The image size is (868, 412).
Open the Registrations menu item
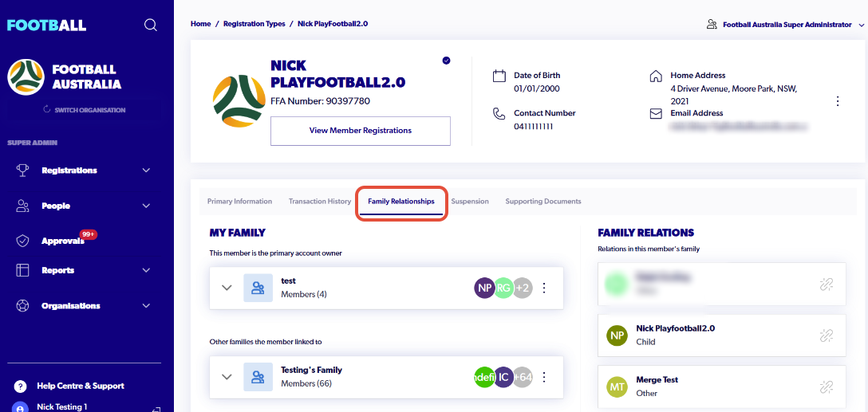coord(69,171)
